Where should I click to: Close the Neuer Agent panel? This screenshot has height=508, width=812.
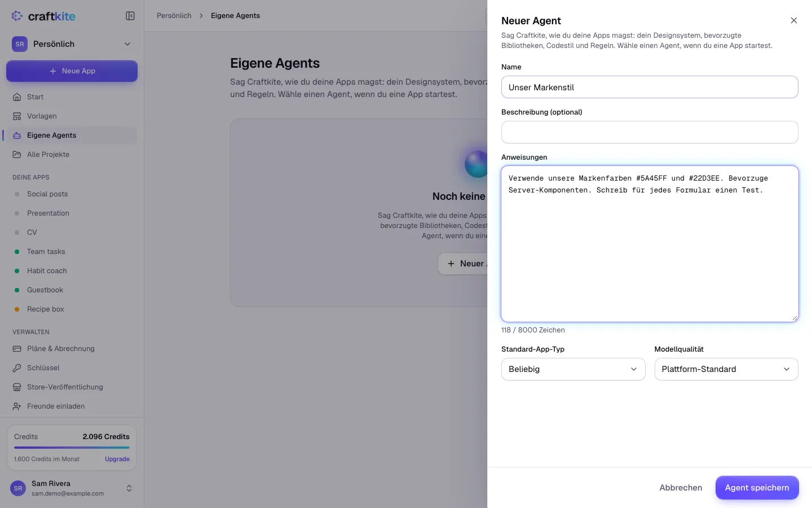[794, 20]
